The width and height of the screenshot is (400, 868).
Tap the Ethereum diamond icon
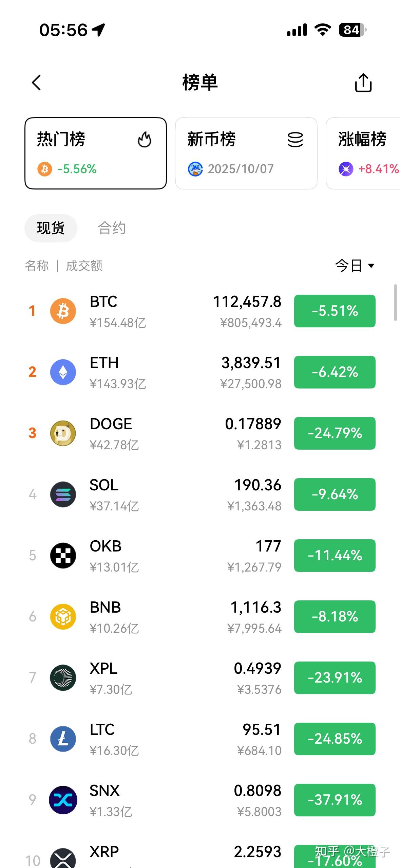pyautogui.click(x=63, y=372)
